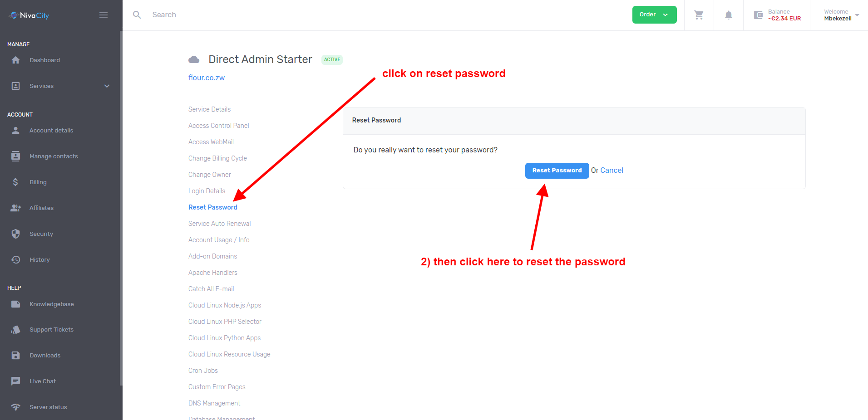The width and height of the screenshot is (868, 420).
Task: Open Live Chat icon in sidebar
Action: pyautogui.click(x=16, y=381)
